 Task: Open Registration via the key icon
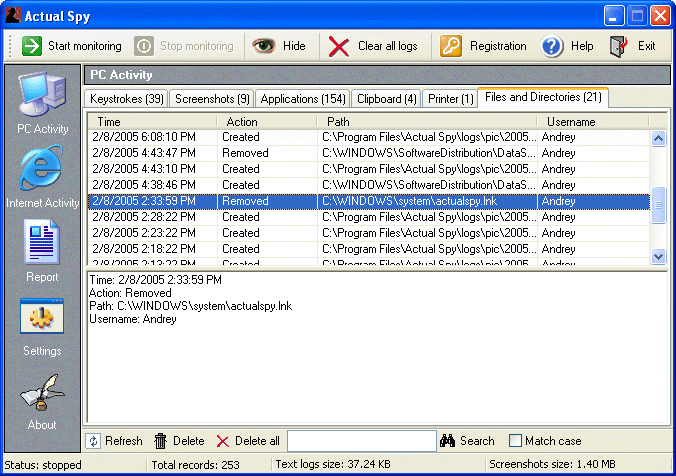(x=451, y=46)
